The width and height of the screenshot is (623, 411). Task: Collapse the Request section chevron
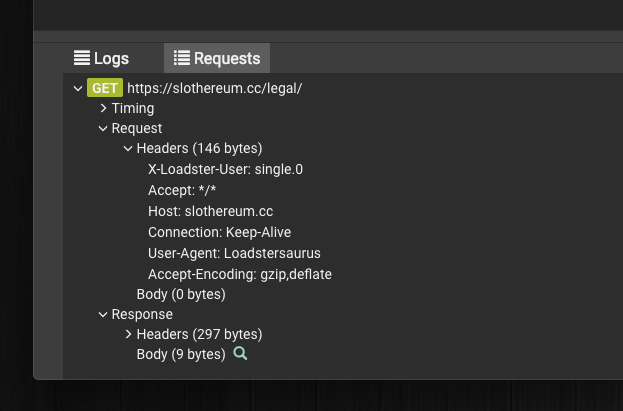[103, 128]
